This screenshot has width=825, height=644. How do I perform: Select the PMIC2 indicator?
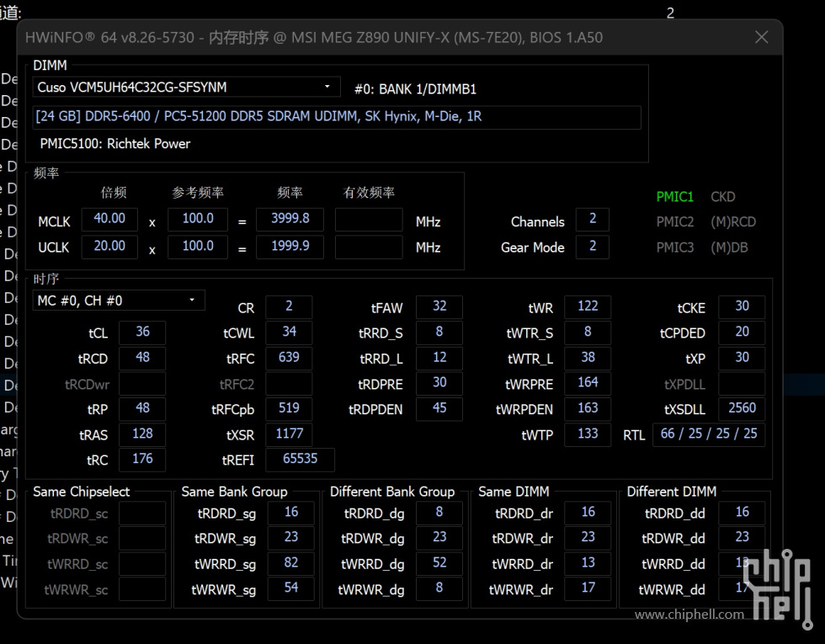[x=674, y=222]
